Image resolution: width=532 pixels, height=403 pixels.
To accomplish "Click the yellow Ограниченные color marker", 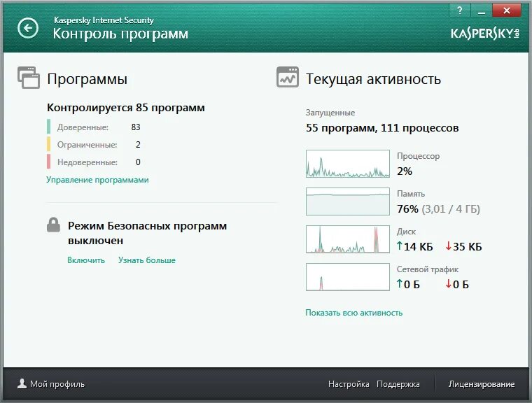I will tap(48, 144).
